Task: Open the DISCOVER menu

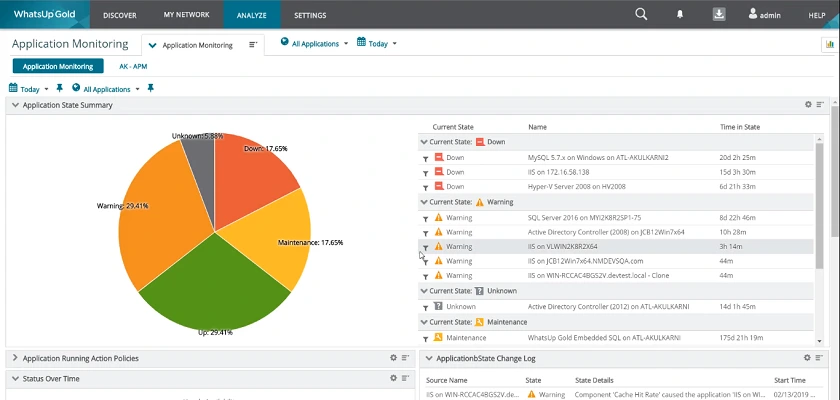Action: pos(119,15)
